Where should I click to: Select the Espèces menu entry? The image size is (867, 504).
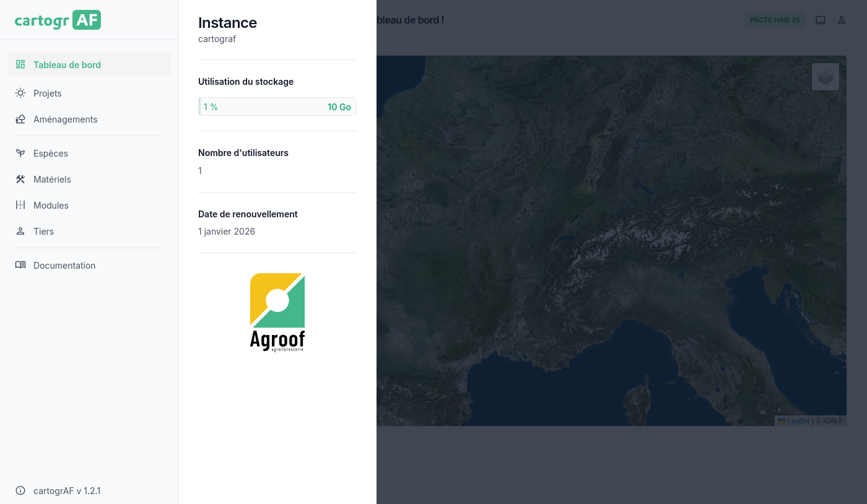click(x=51, y=153)
